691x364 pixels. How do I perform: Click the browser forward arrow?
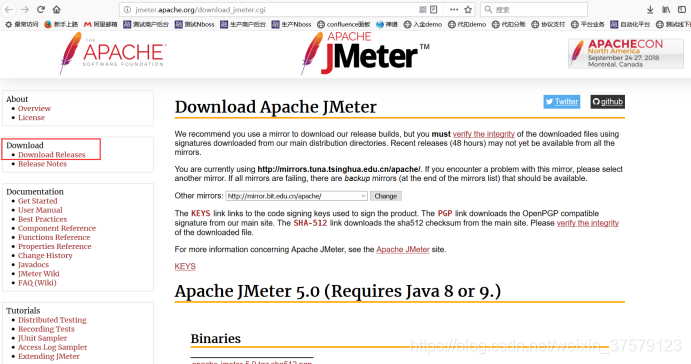(25, 10)
